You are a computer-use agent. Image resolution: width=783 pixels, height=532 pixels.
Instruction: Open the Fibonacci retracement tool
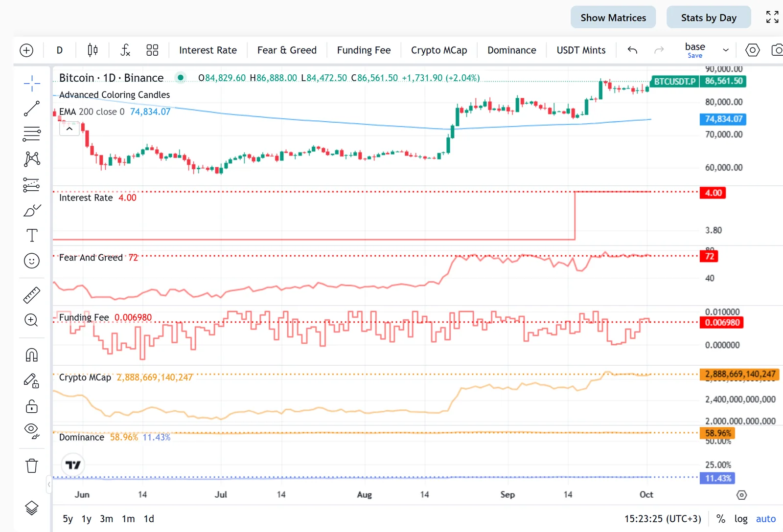32,133
